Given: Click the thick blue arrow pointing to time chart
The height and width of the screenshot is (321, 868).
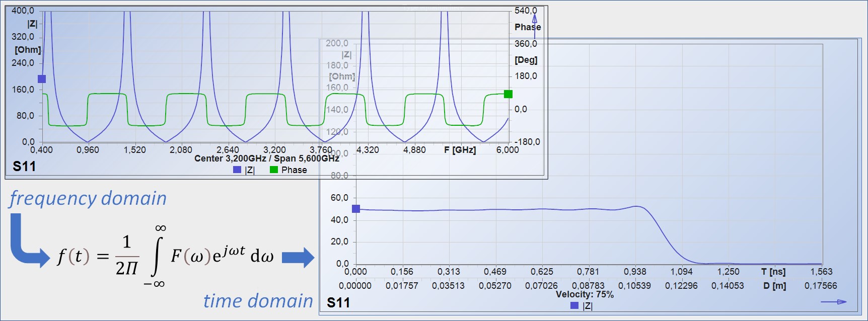Looking at the screenshot, I should [x=298, y=258].
